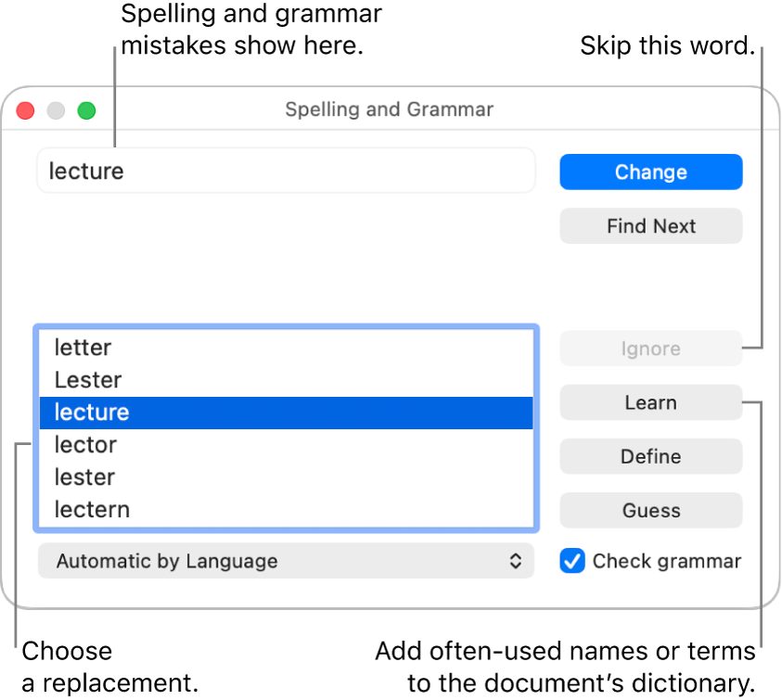This screenshot has width=782, height=700.
Task: Select "Lester" from the suggestion list
Action: 89,380
